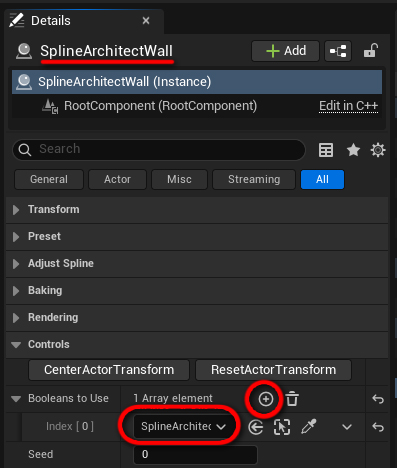The image size is (397, 468).
Task: Click the CenterActorTransform button
Action: tap(109, 370)
